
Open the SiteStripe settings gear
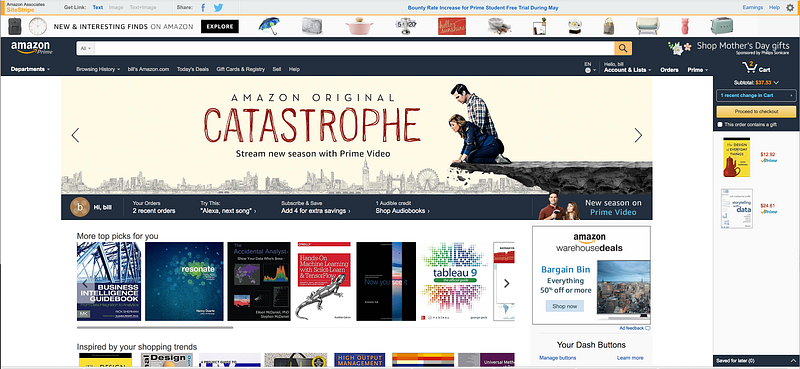click(x=790, y=7)
